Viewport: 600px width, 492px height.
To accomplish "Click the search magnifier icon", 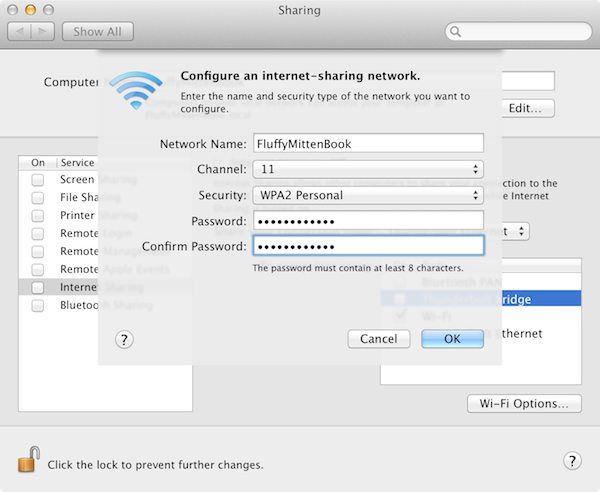I will pos(455,31).
